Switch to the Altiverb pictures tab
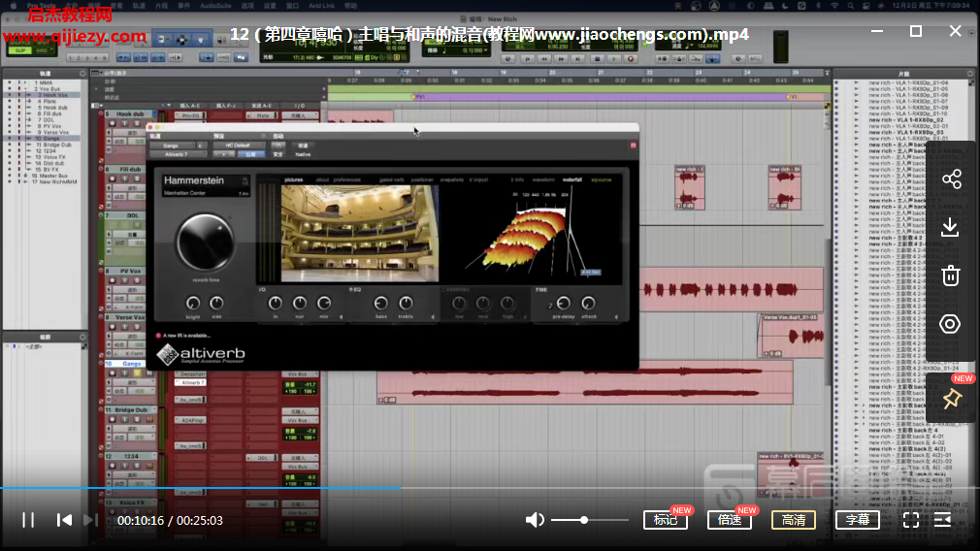This screenshot has width=980, height=551. pos(293,179)
